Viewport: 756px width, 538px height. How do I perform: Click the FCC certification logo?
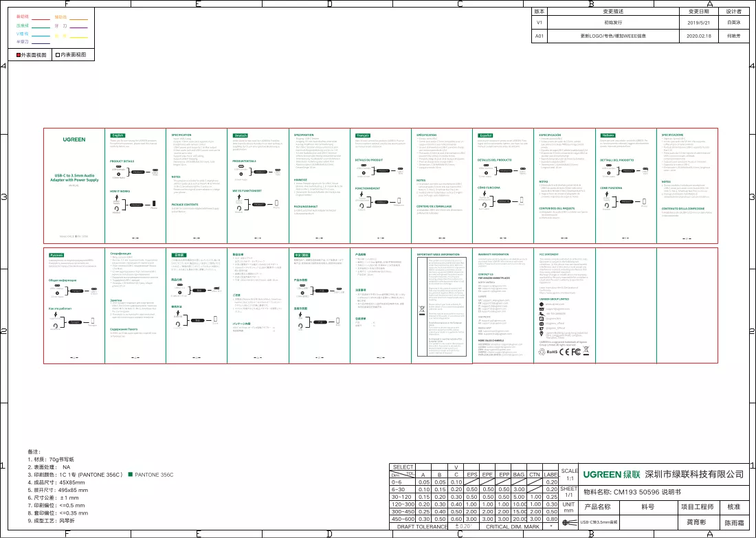click(x=576, y=352)
